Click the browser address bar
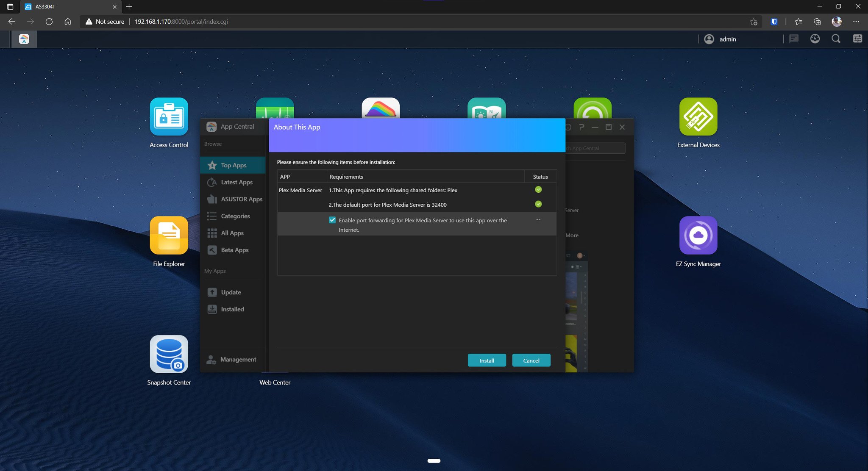 (441, 22)
